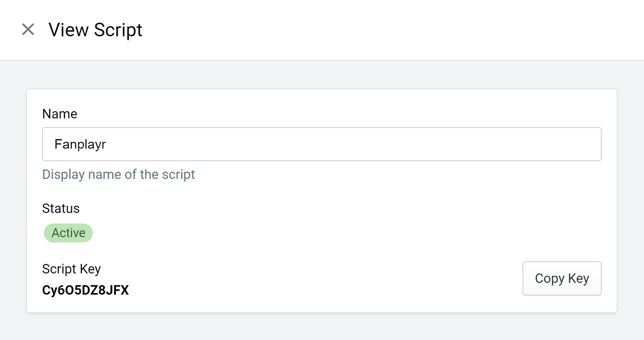Screen dimensions: 644x340
Task: Click blank card space right of Active badge
Action: pyautogui.click(x=341, y=233)
